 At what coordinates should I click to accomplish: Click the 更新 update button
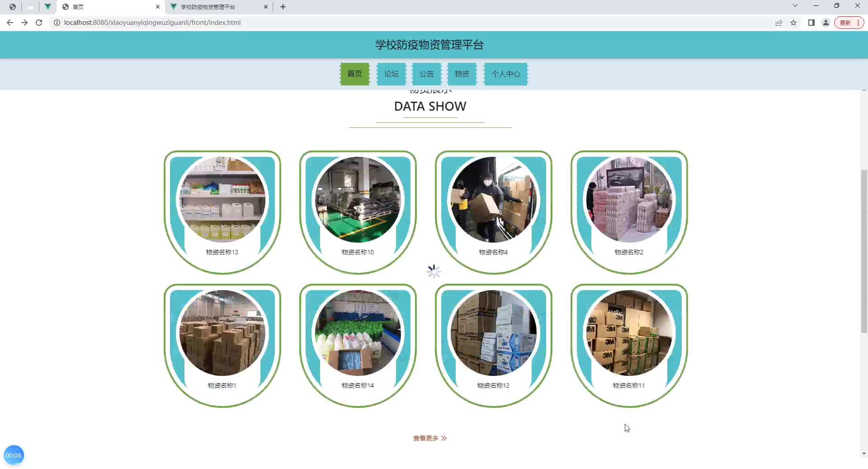(x=849, y=23)
